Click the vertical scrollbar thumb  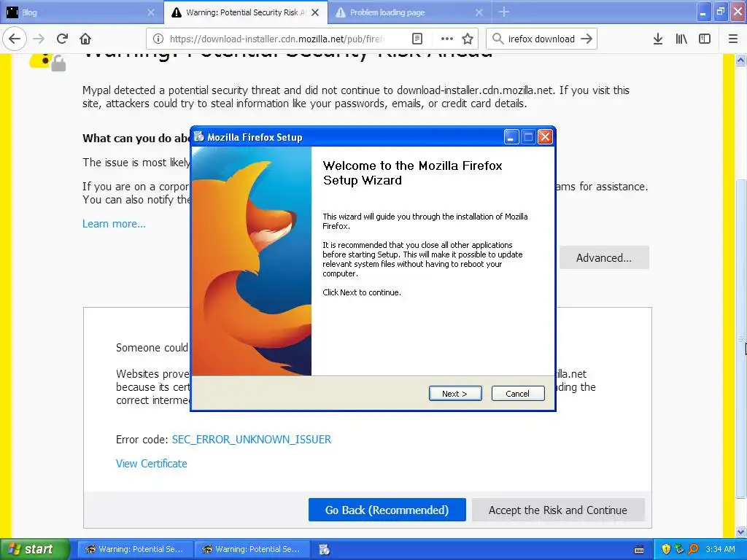740,338
